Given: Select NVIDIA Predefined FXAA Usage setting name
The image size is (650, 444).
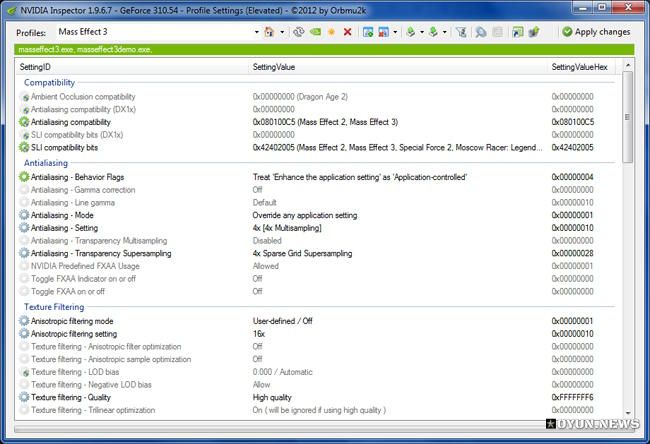Looking at the screenshot, I should 85,266.
